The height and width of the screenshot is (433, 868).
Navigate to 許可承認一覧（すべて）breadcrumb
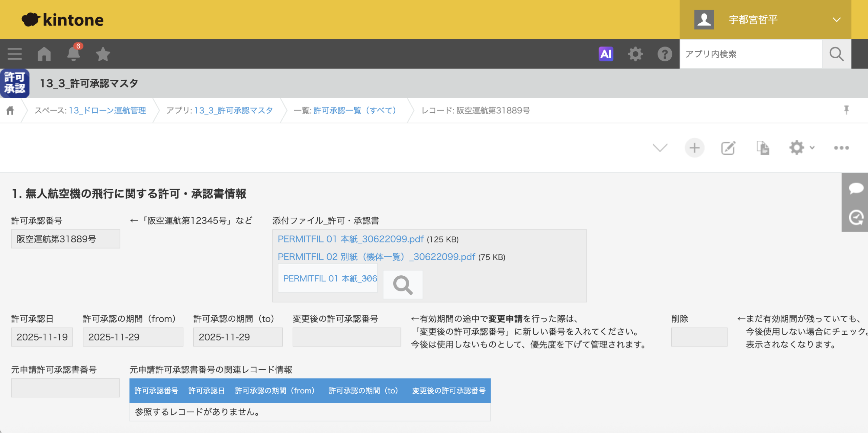point(355,111)
